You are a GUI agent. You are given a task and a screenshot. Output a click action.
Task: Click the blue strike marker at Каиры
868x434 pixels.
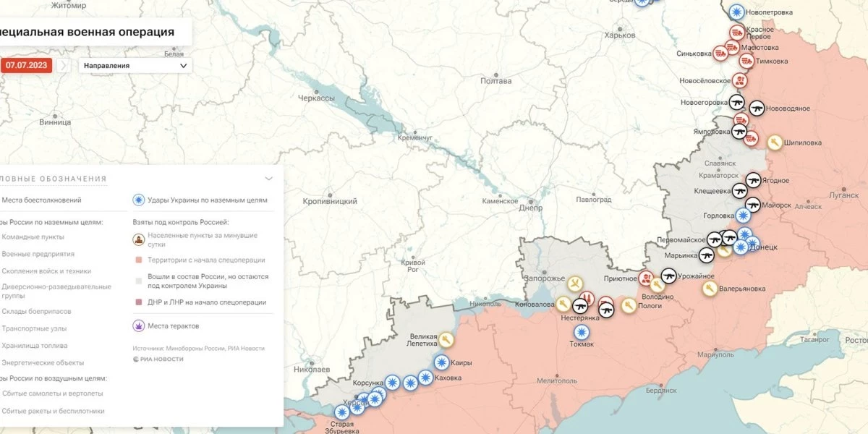(x=441, y=362)
